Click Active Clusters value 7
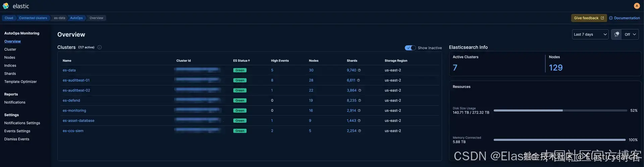 point(455,68)
